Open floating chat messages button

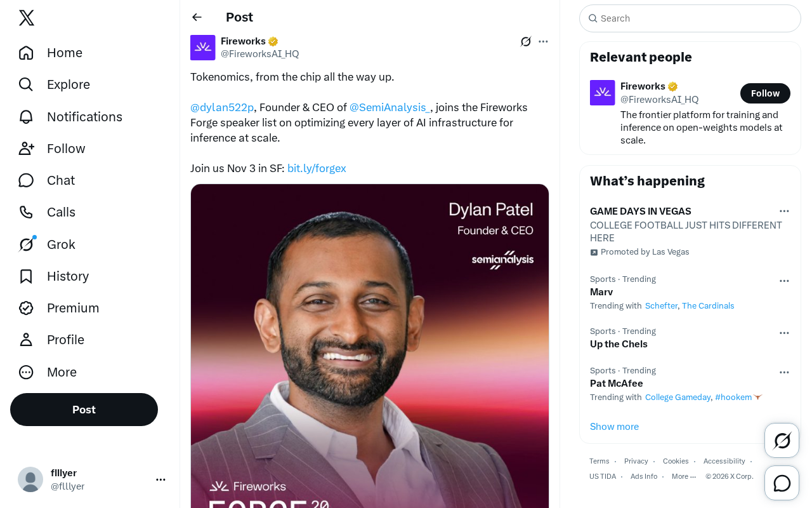pos(782,483)
